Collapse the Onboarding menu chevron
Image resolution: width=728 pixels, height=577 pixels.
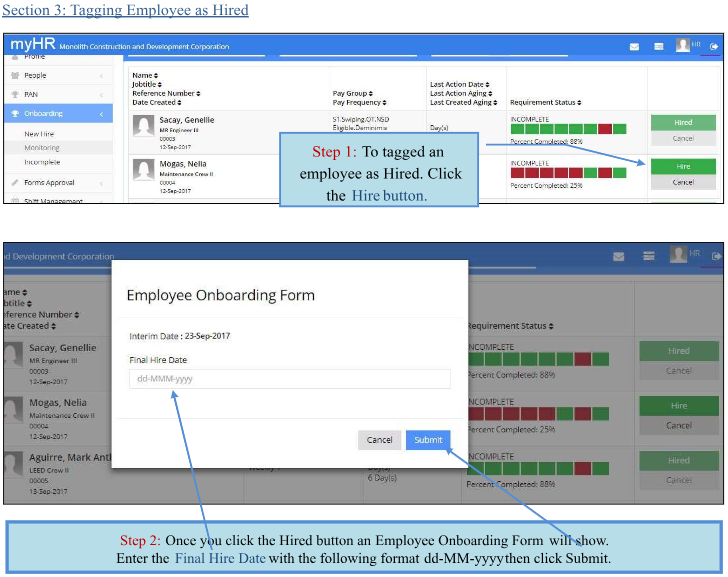click(x=101, y=114)
